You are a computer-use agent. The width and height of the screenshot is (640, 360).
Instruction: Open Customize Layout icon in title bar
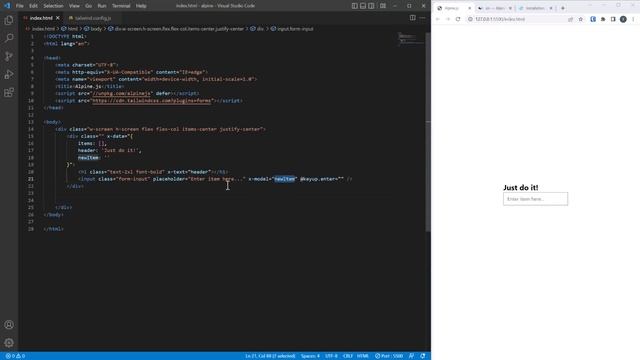point(383,6)
